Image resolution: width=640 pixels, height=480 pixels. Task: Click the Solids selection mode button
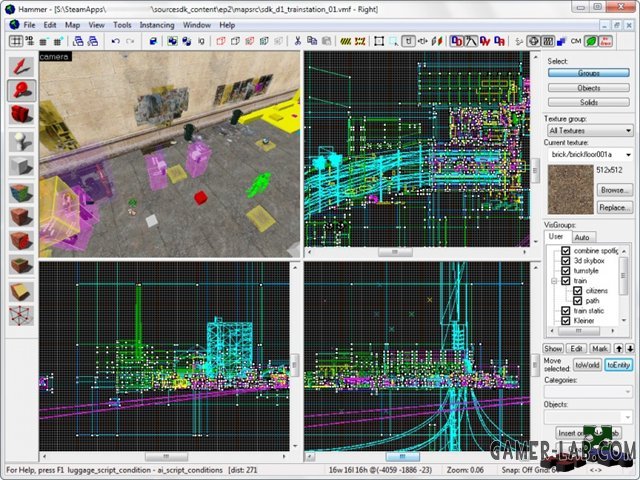[589, 102]
